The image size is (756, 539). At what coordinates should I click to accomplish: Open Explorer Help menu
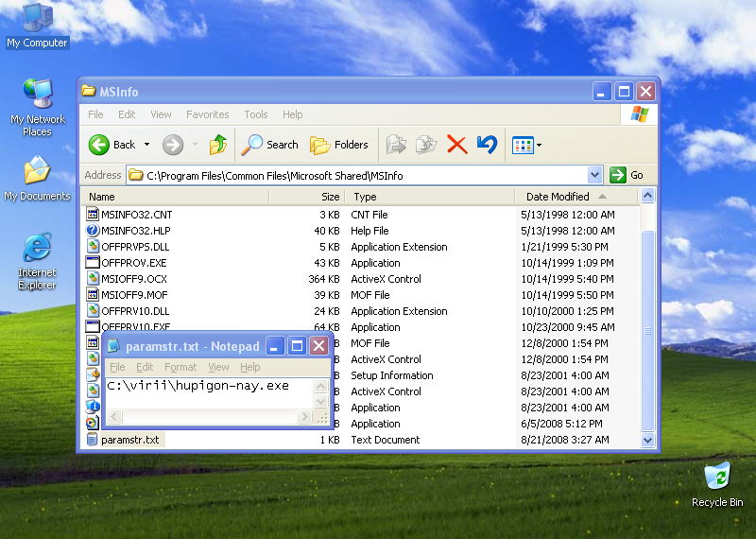293,114
